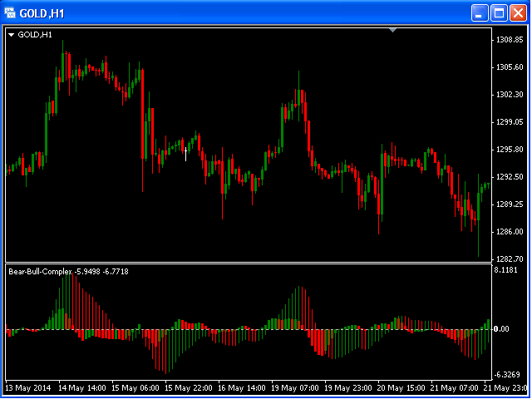The height and width of the screenshot is (399, 532).
Task: Click the chart window icon in title bar
Action: click(x=10, y=13)
